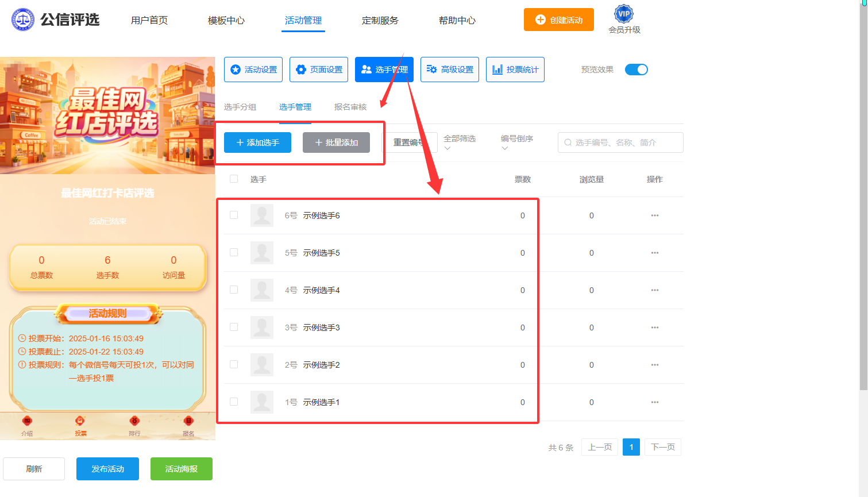Open 定制服务 in top navigation
The image size is (868, 497).
380,20
